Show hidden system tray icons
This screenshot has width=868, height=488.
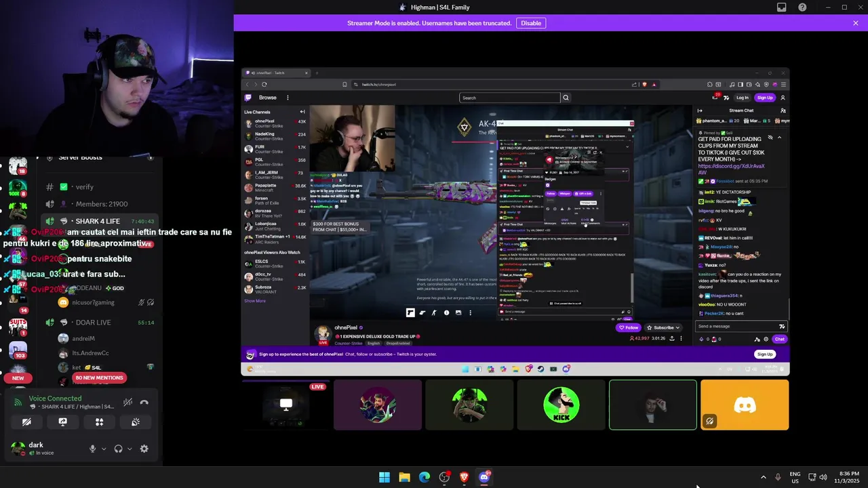pos(763,477)
